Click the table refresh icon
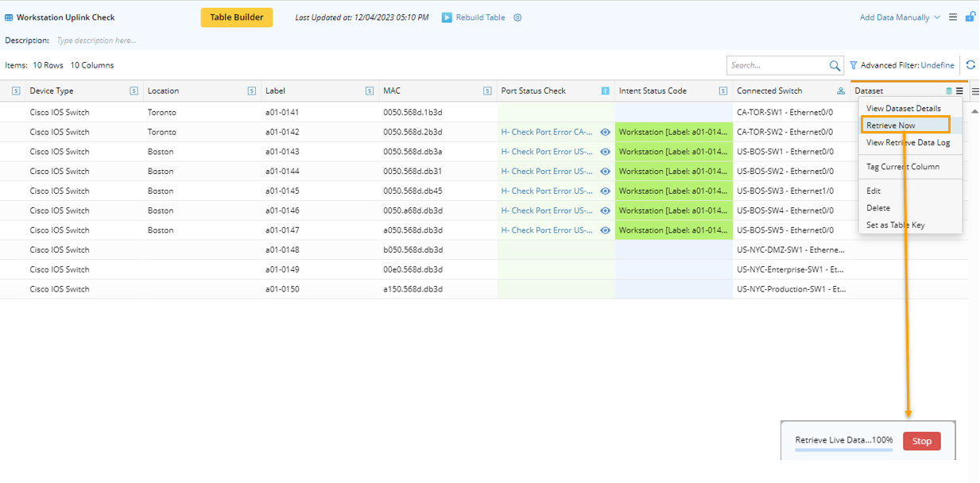The image size is (980, 483). (970, 66)
